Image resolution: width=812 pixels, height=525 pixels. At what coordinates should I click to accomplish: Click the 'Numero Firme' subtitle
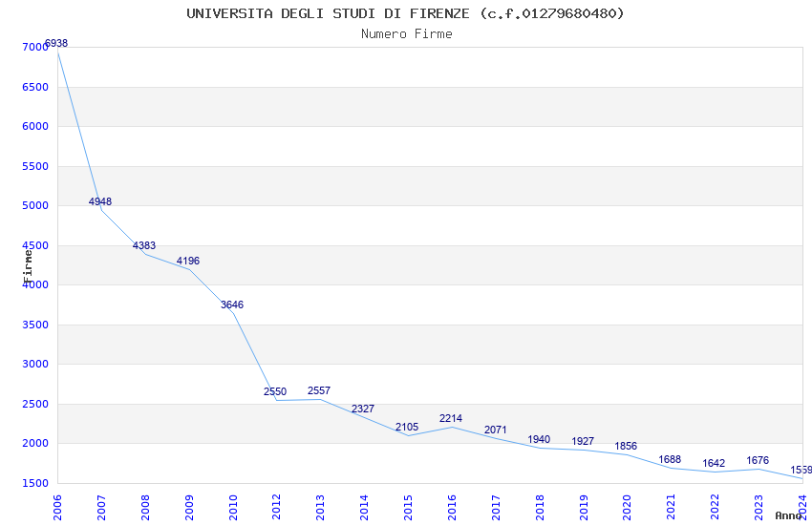pyautogui.click(x=407, y=34)
